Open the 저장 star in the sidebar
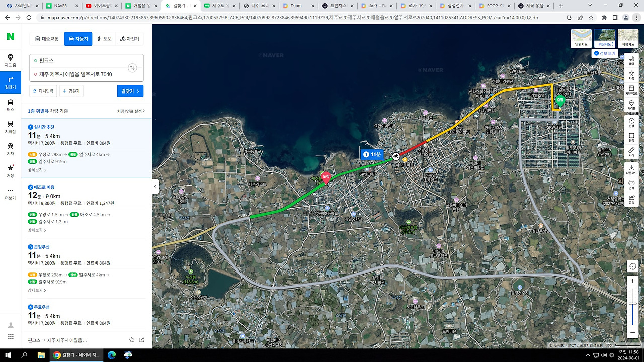 [10, 171]
